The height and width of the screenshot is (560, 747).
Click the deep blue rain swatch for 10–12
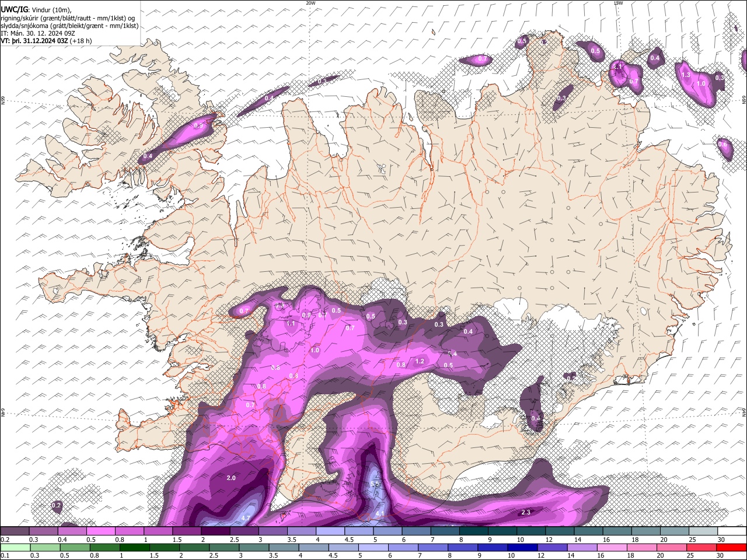(522, 547)
